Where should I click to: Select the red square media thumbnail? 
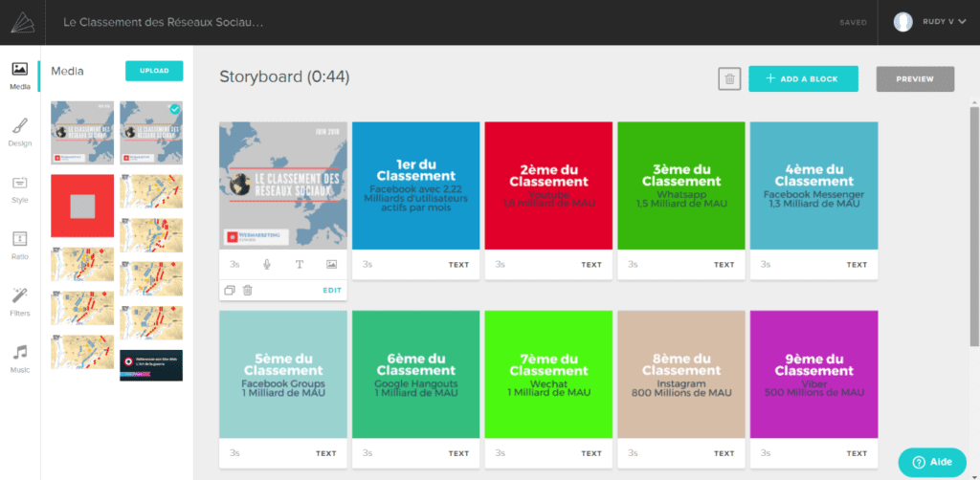click(82, 206)
